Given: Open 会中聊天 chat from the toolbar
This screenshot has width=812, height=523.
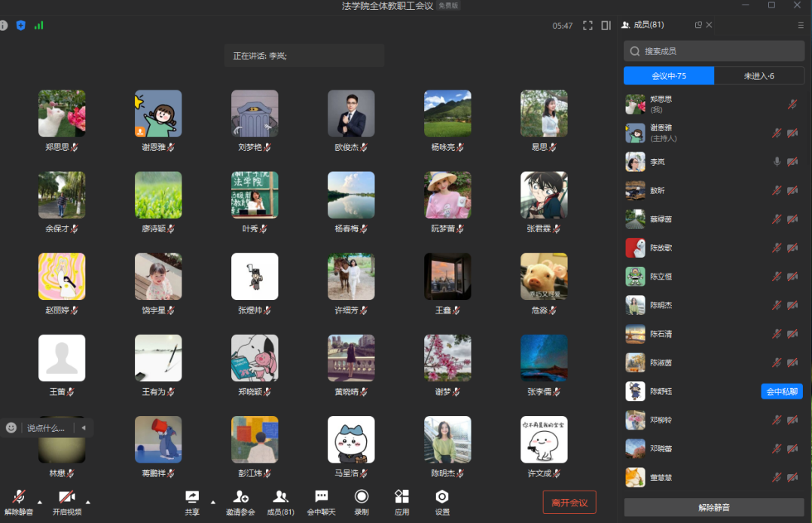Looking at the screenshot, I should click(x=321, y=501).
